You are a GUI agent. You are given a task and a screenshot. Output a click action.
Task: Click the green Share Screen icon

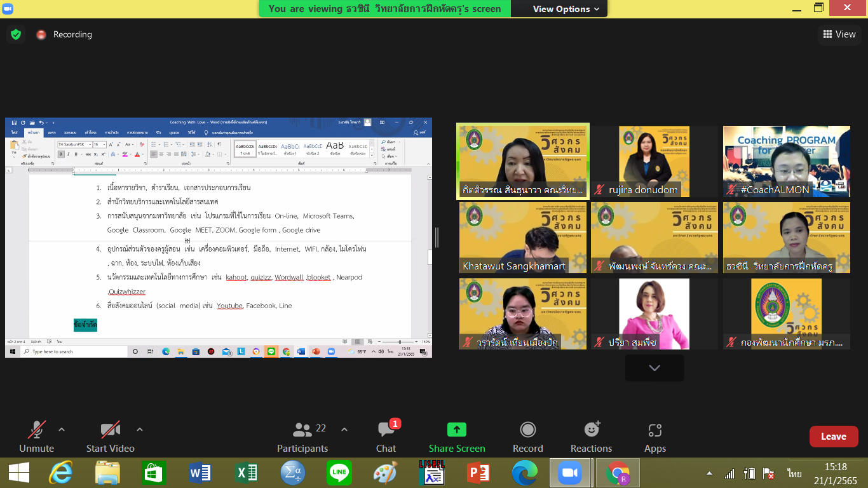click(x=457, y=430)
